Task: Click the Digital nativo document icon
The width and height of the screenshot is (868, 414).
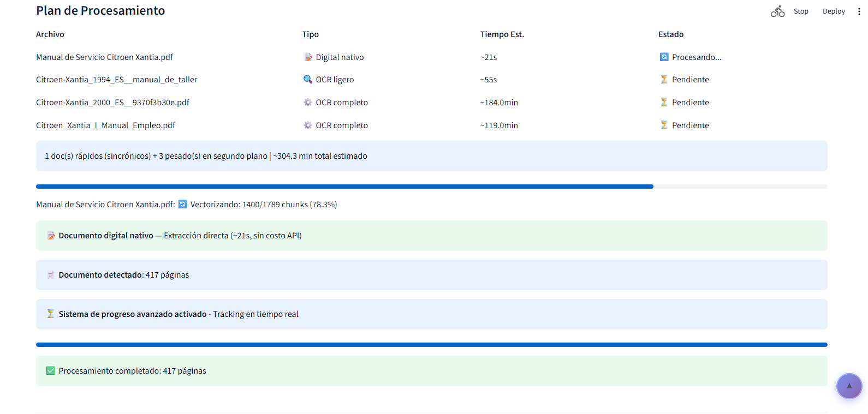Action: pos(308,57)
